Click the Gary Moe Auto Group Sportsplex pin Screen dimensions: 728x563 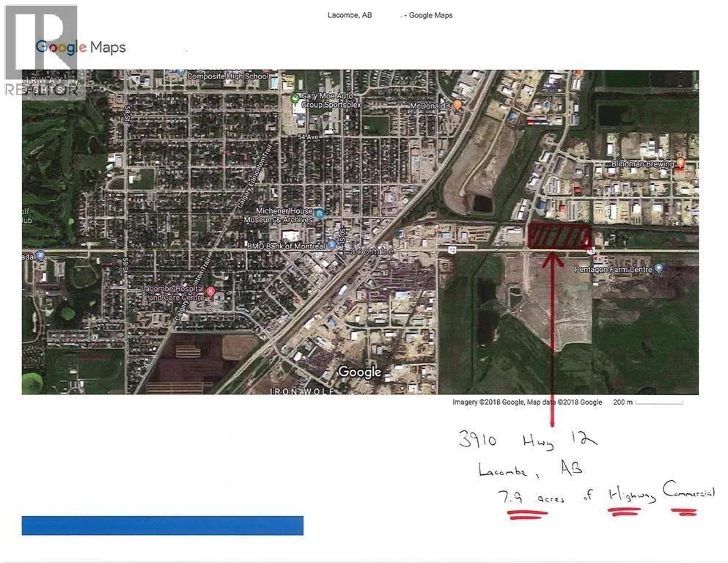coord(295,98)
